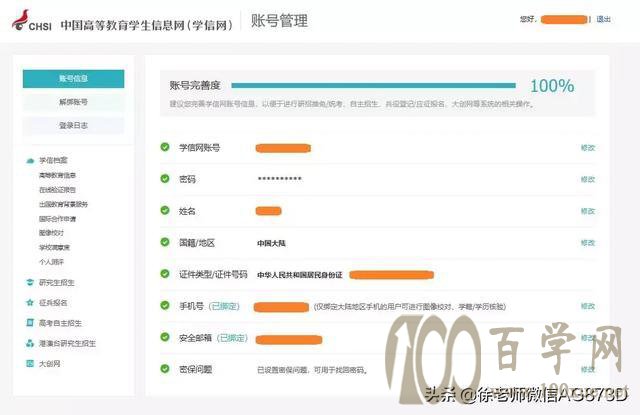Screen dimensions: 640x415
Task: Click 修改 for 学信网账号
Action: pos(588,148)
